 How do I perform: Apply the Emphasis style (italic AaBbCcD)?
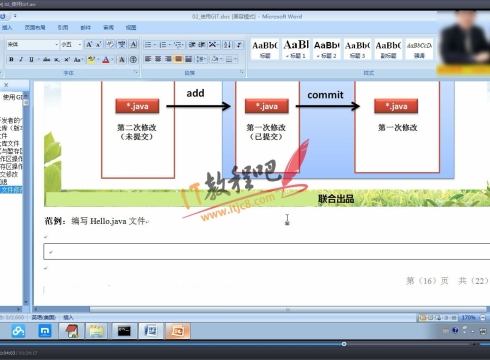(x=419, y=49)
